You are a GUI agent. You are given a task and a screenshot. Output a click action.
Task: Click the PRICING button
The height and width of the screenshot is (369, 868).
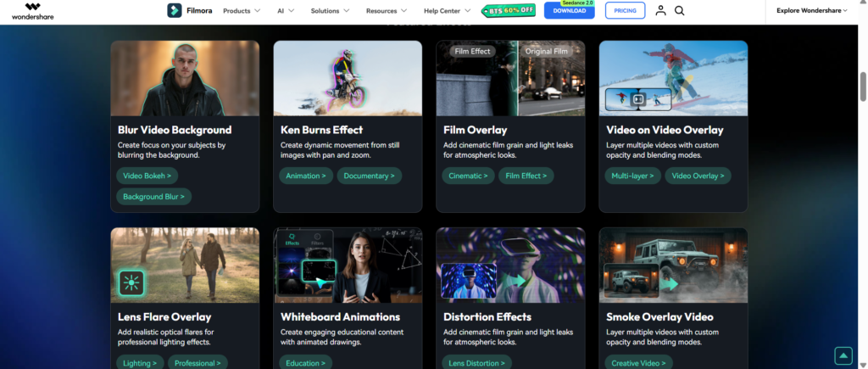625,10
